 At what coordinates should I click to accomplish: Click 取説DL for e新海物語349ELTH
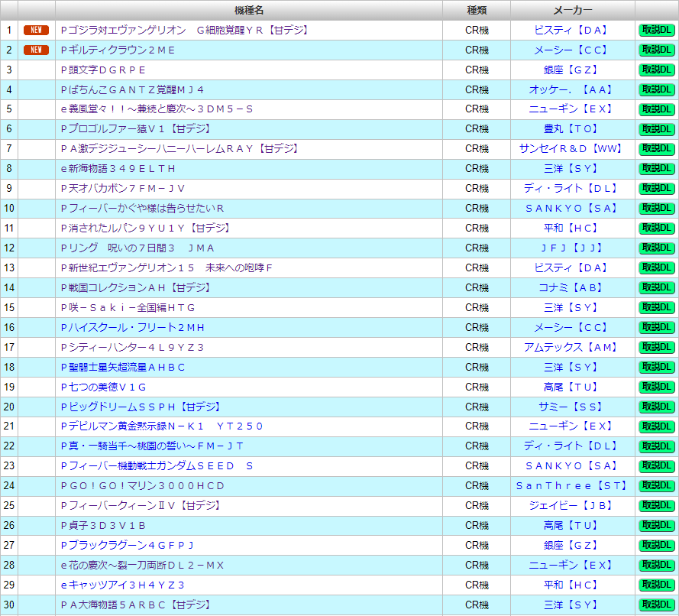657,169
